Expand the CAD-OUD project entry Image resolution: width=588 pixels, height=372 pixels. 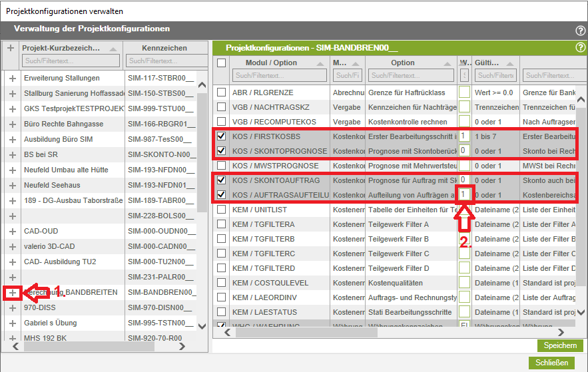point(12,231)
